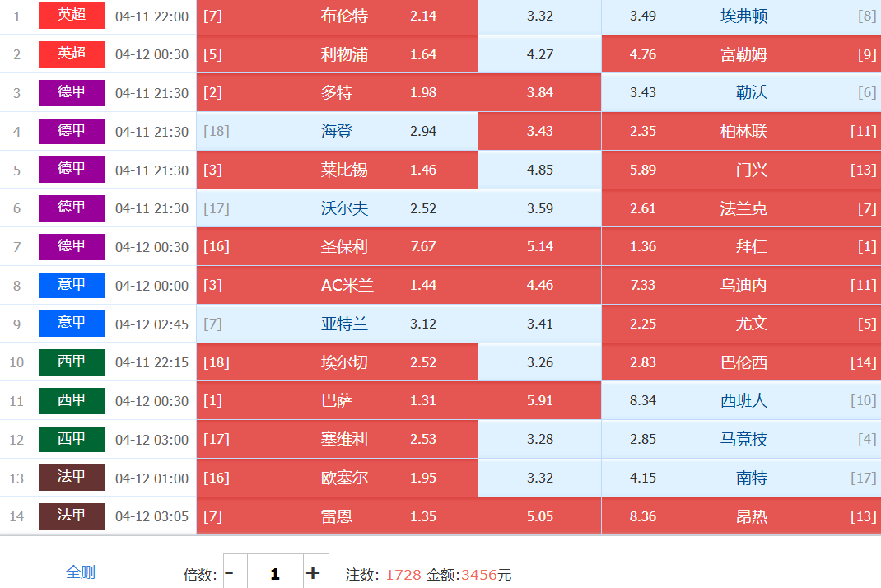The image size is (881, 588).
Task: Click the 全删 delete-all link
Action: tap(81, 572)
